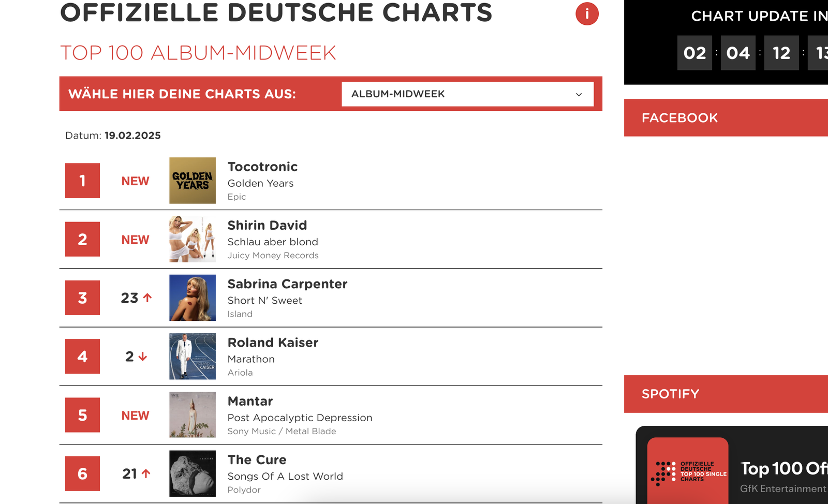
Task: Switch to the SPOTIFY section
Action: [x=670, y=394]
